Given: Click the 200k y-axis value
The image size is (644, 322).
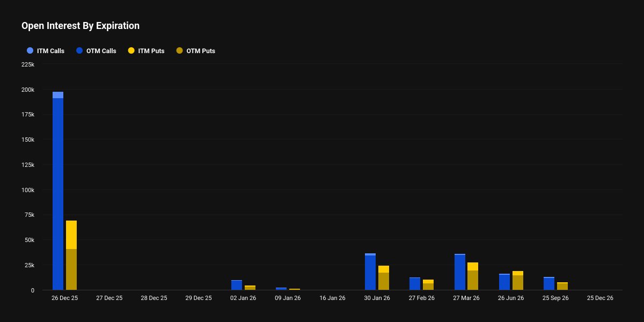Looking at the screenshot, I should click(28, 90).
